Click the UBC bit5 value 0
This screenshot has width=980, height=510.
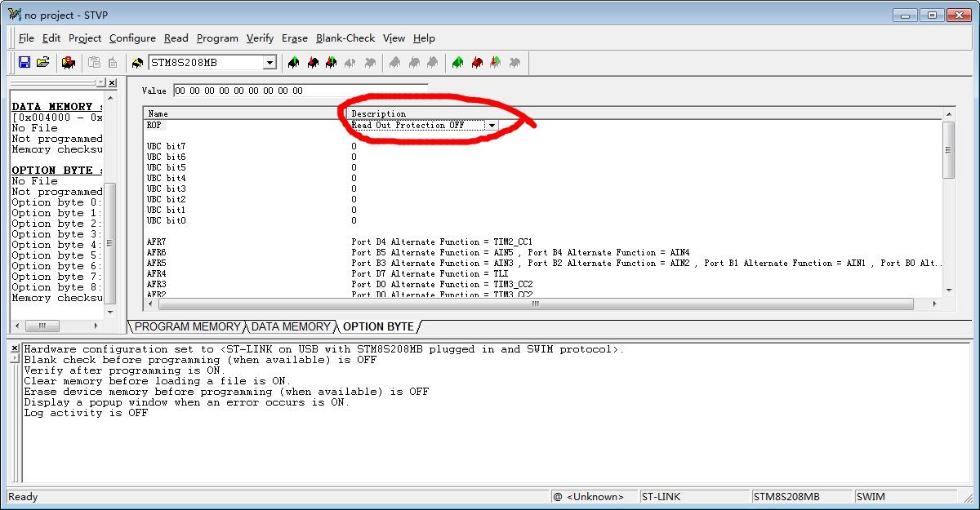point(354,168)
